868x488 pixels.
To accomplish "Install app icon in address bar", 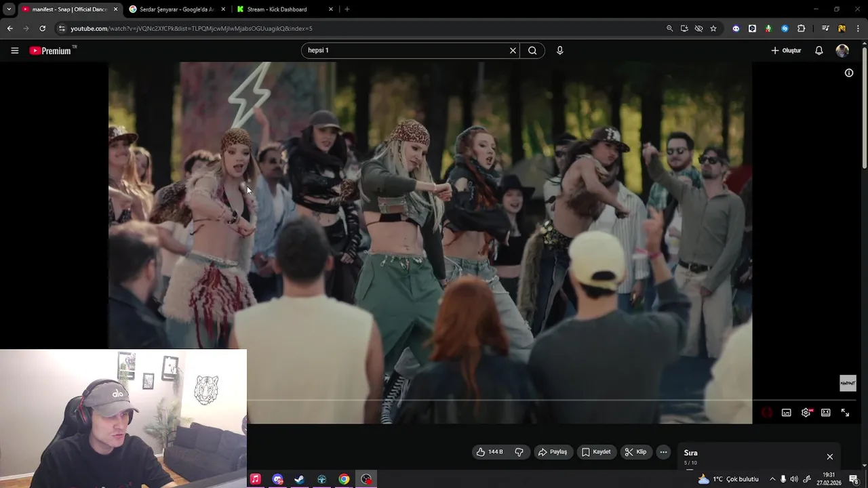I will (x=684, y=28).
